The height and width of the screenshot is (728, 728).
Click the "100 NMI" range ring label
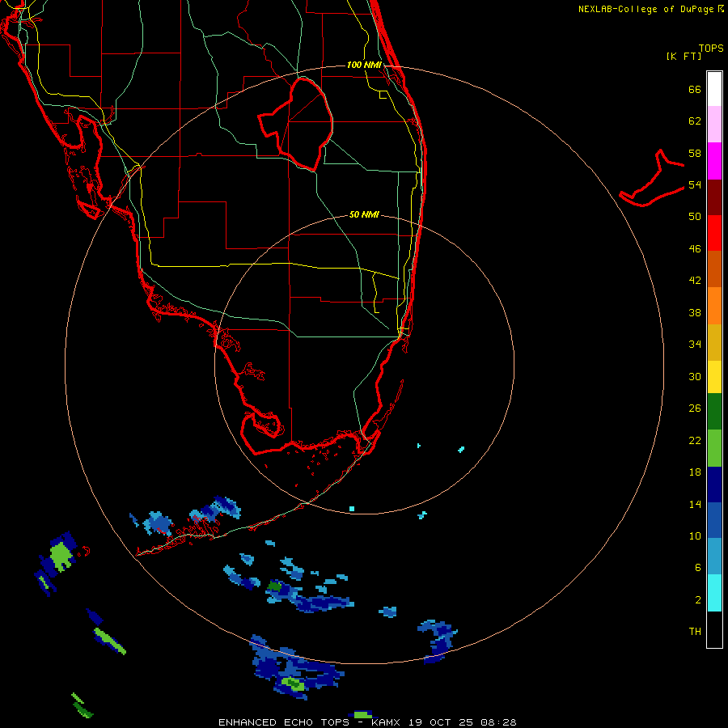click(x=364, y=65)
